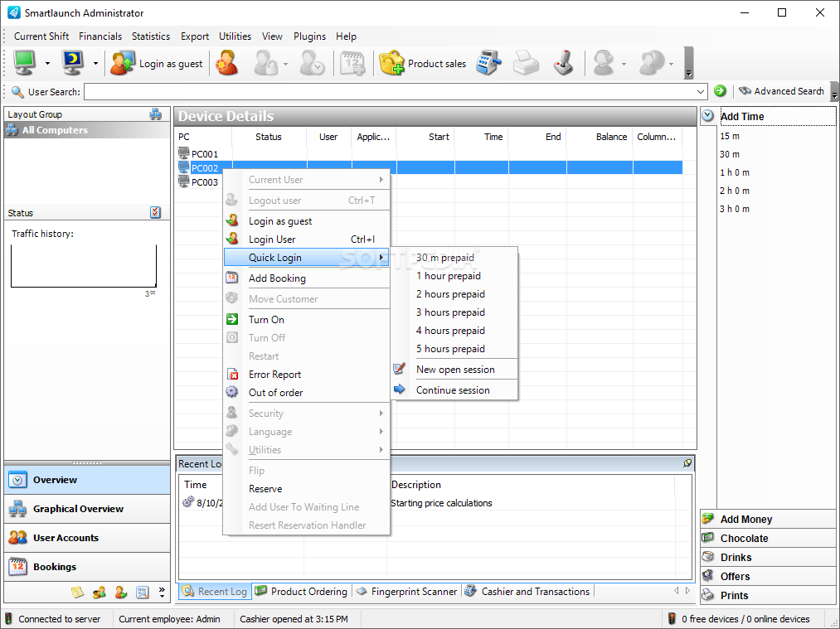The image size is (840, 629).
Task: Open the Utilities menu in menu bar
Action: tap(235, 36)
